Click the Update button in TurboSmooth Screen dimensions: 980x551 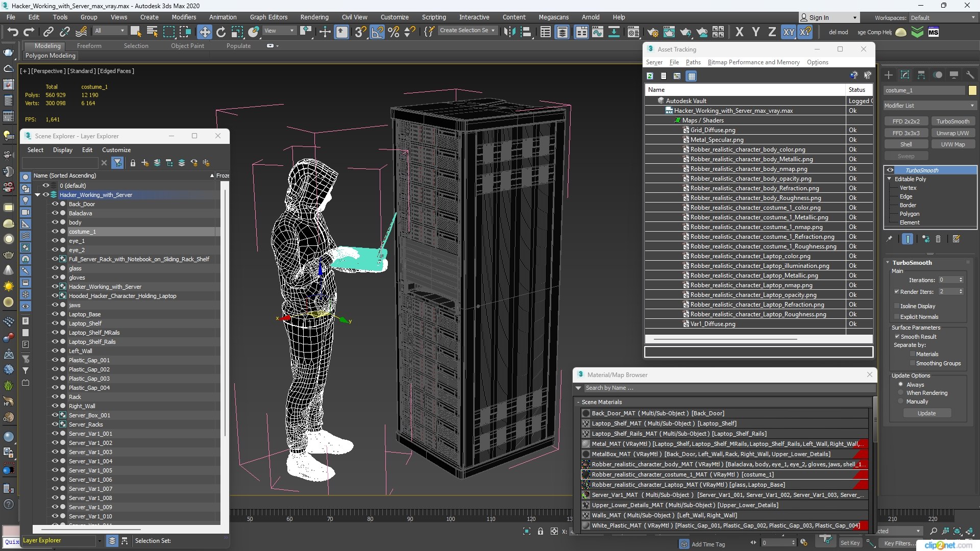click(x=926, y=413)
